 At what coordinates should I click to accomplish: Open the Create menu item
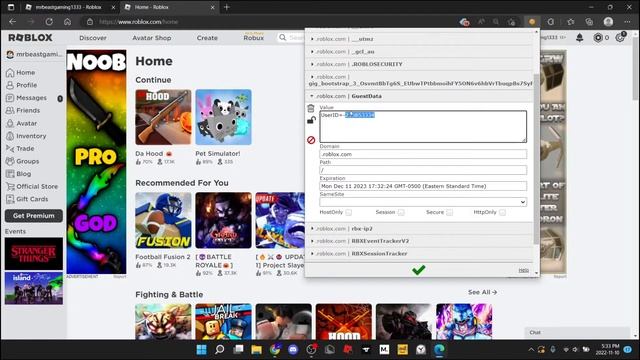pyautogui.click(x=207, y=38)
